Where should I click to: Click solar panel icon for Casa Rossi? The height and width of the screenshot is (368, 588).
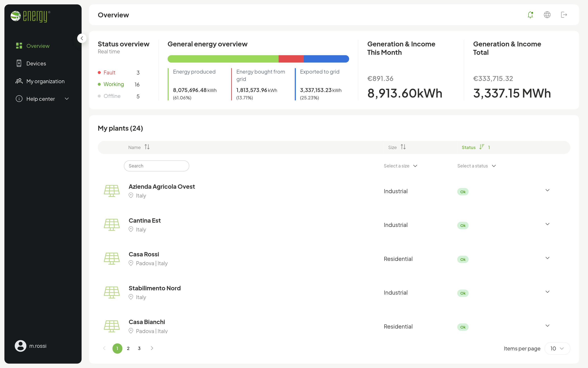112,259
